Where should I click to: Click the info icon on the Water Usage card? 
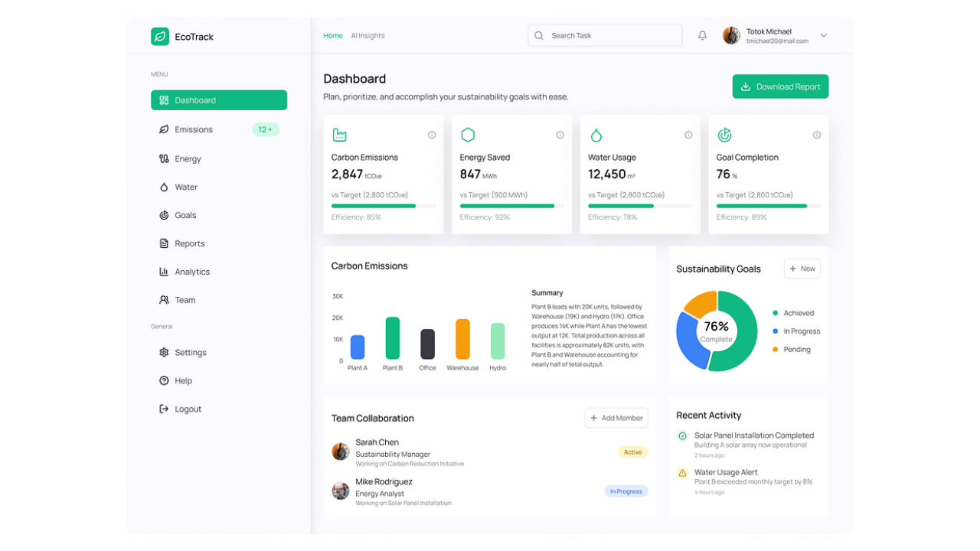click(688, 135)
